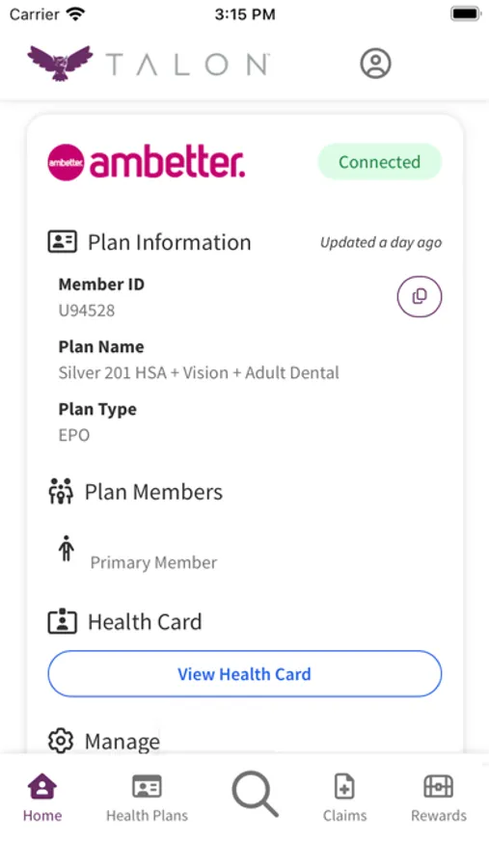Viewport: 489px width, 868px height.
Task: Select the Primary Member person icon
Action: (66, 549)
